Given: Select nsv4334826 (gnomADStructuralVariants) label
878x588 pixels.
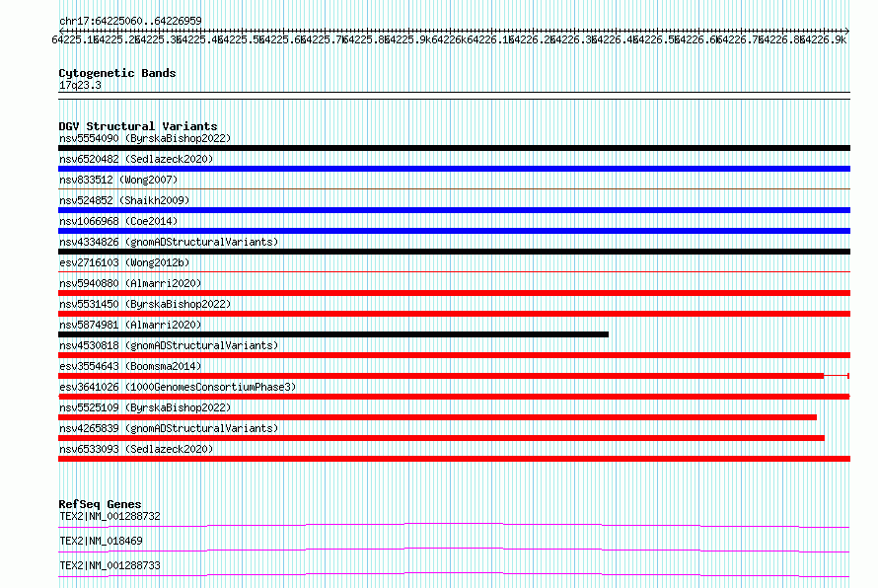Looking at the screenshot, I should [169, 242].
